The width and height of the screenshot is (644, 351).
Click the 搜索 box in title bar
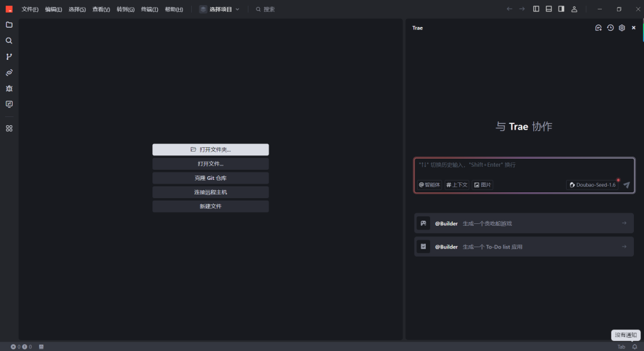click(265, 9)
